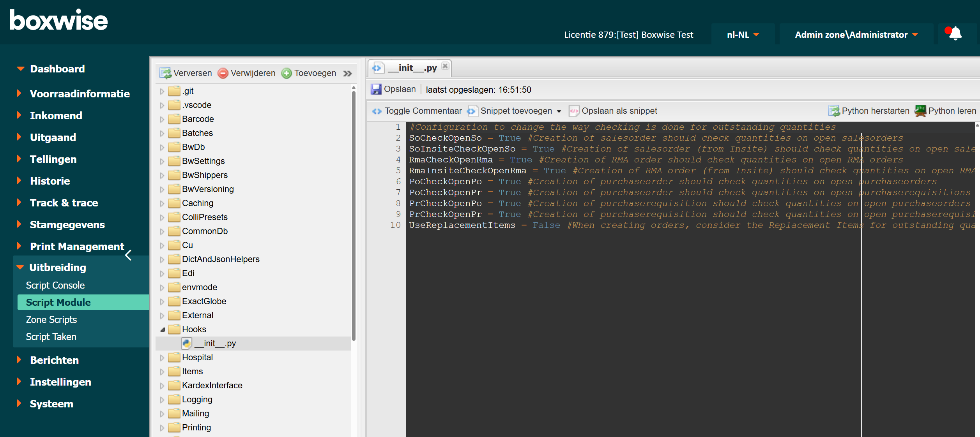Click the Opslaan als snippet icon
This screenshot has width=980, height=437.
(x=574, y=111)
